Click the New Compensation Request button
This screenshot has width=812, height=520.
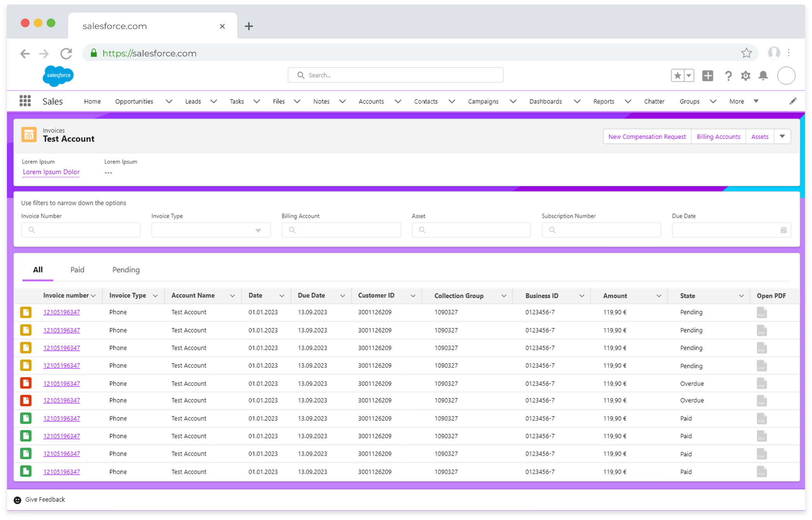tap(647, 136)
